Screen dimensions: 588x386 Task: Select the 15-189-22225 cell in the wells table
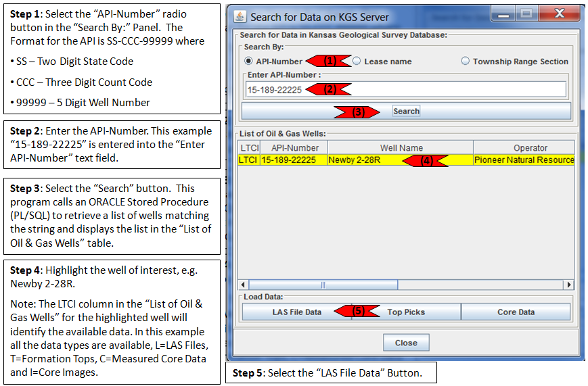coord(294,160)
